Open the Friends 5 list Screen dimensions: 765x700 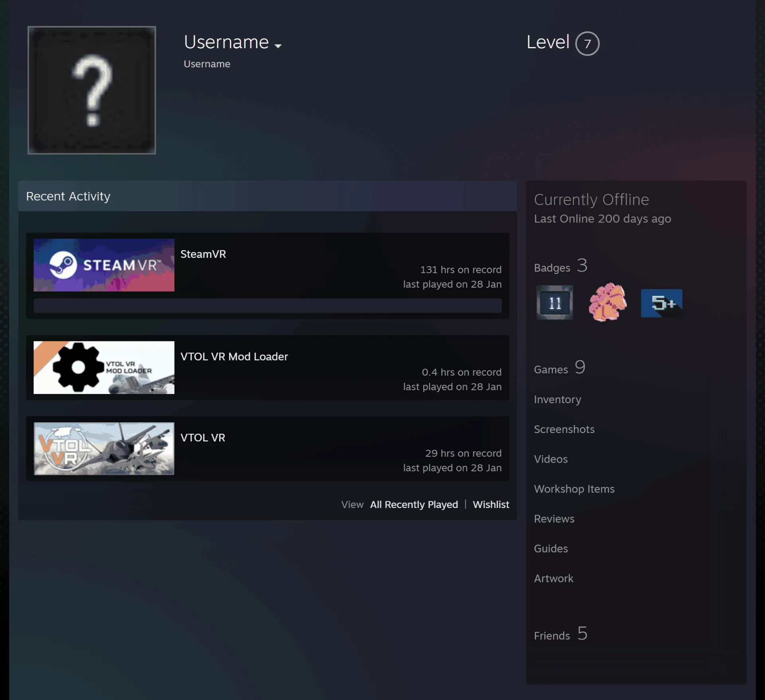561,634
